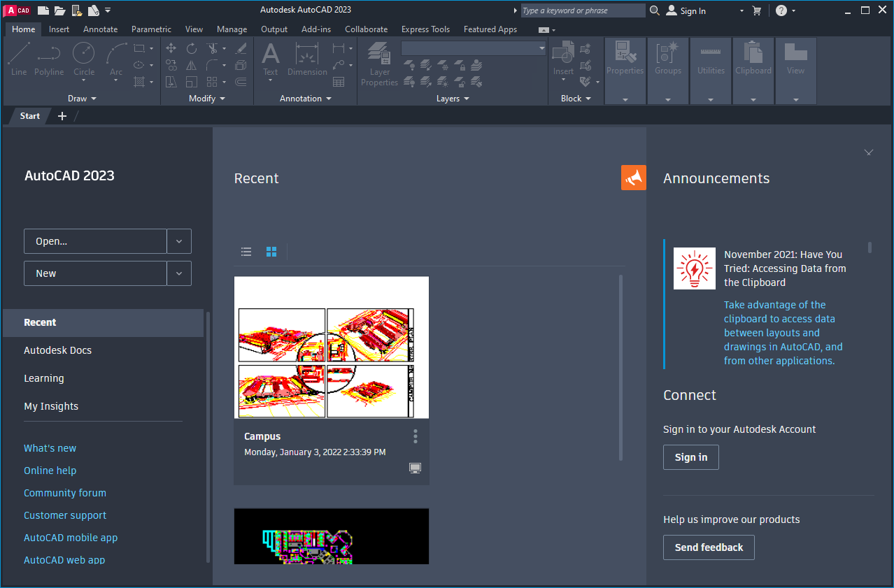Viewport: 894px width, 588px height.
Task: Click the orange announcements megaphone icon
Action: point(634,178)
